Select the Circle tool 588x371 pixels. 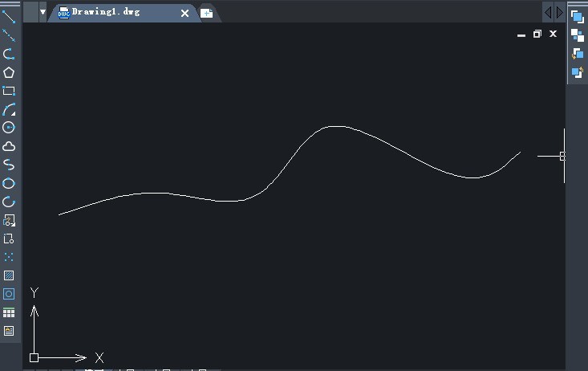click(x=9, y=128)
